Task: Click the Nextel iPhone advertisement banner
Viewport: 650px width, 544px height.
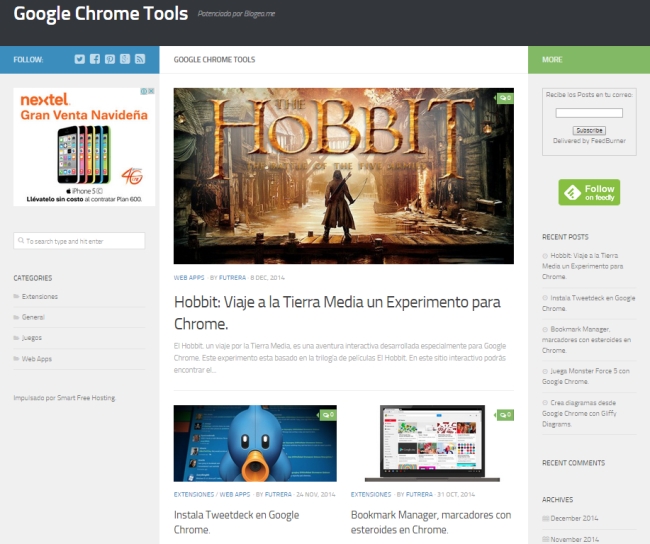Action: tap(84, 146)
